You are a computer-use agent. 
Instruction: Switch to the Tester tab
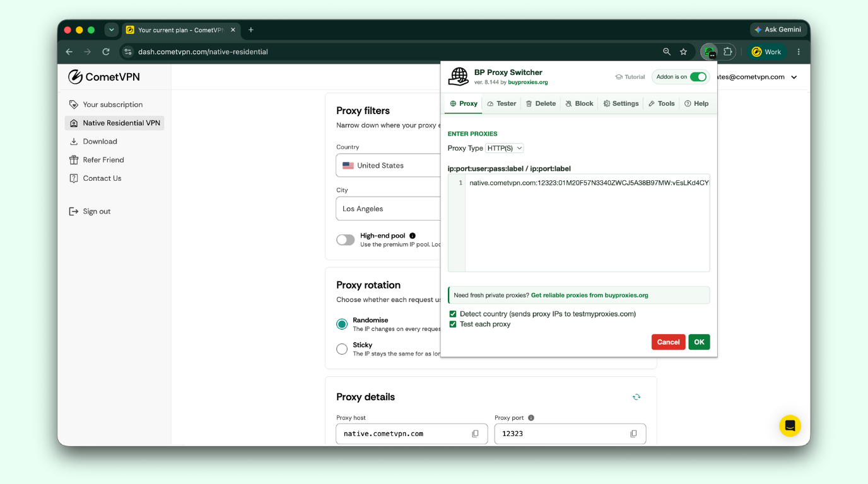click(x=501, y=103)
